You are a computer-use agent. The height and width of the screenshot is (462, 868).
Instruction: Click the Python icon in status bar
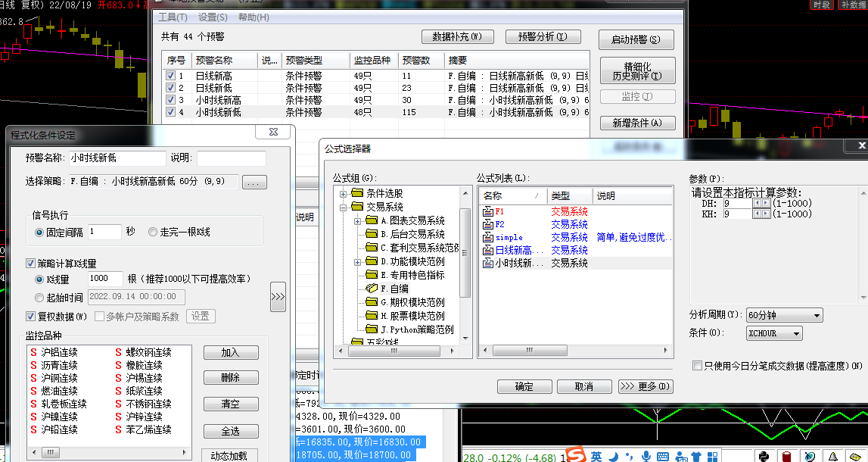[x=764, y=457]
